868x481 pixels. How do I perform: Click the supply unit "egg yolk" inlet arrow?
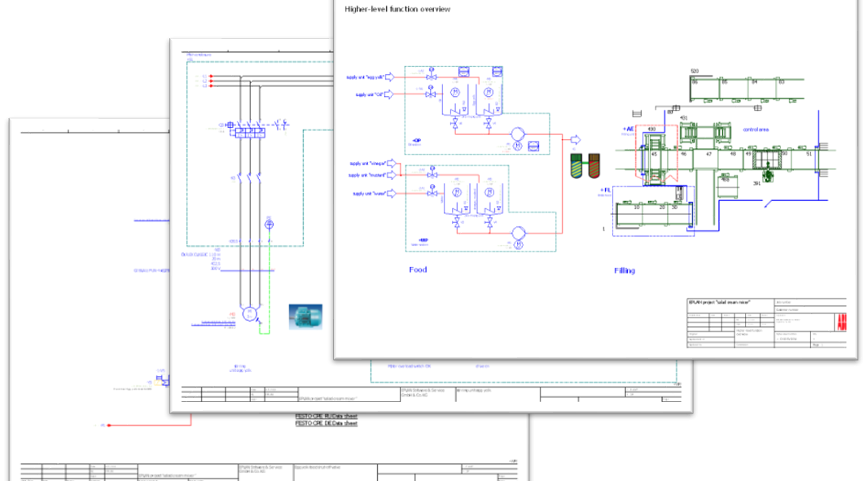[x=388, y=77]
